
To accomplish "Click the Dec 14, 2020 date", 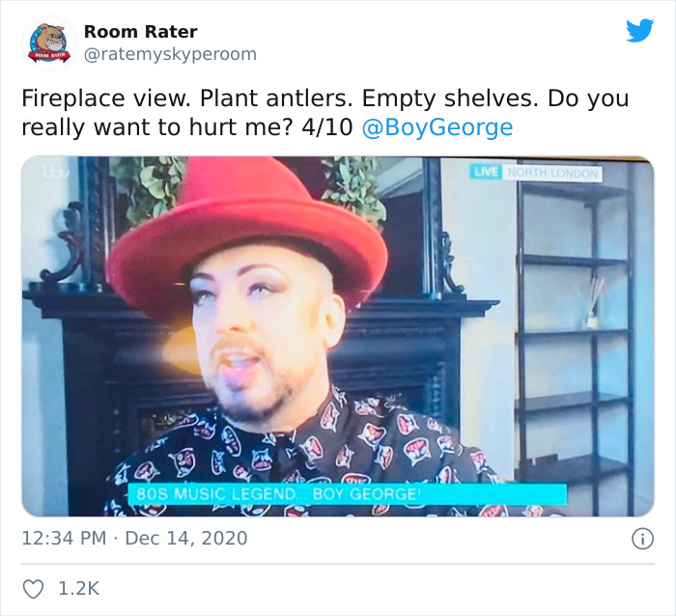I will point(186,538).
